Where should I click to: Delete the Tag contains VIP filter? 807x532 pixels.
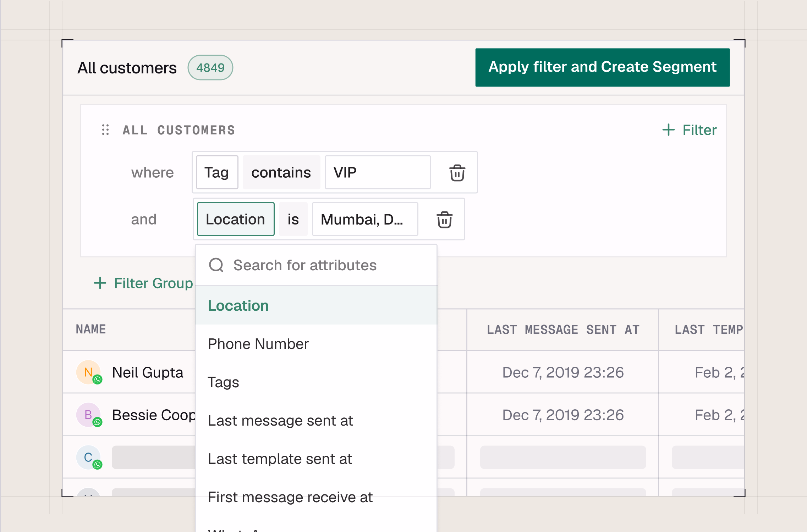click(x=457, y=173)
